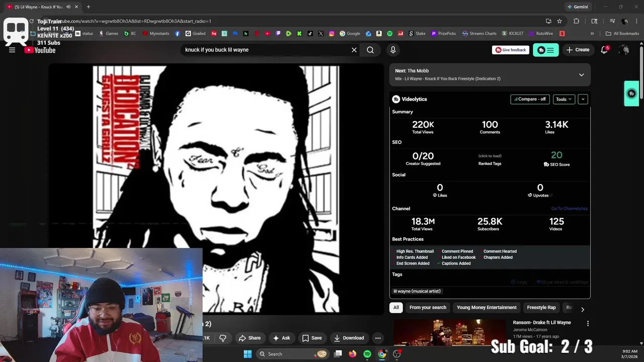This screenshot has height=362, width=644.
Task: Open the Stake bookmark
Action: point(417,34)
